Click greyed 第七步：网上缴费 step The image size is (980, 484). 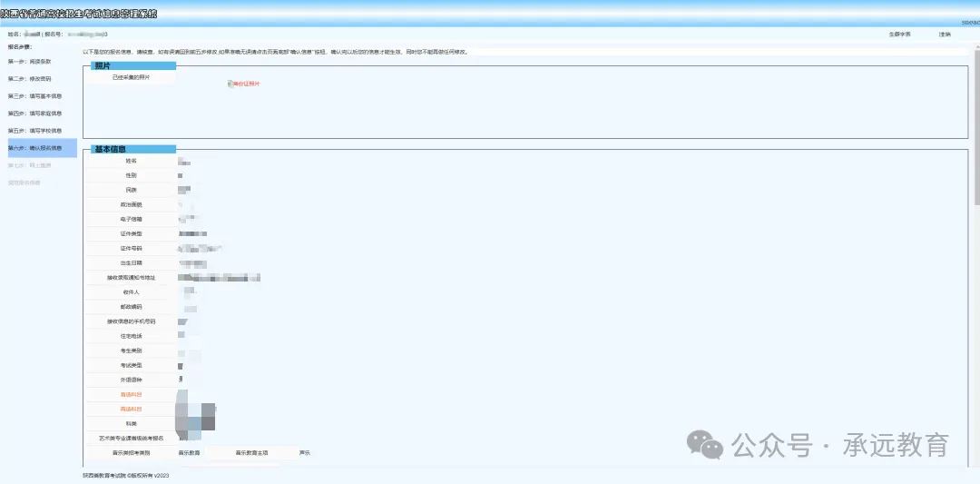click(29, 165)
